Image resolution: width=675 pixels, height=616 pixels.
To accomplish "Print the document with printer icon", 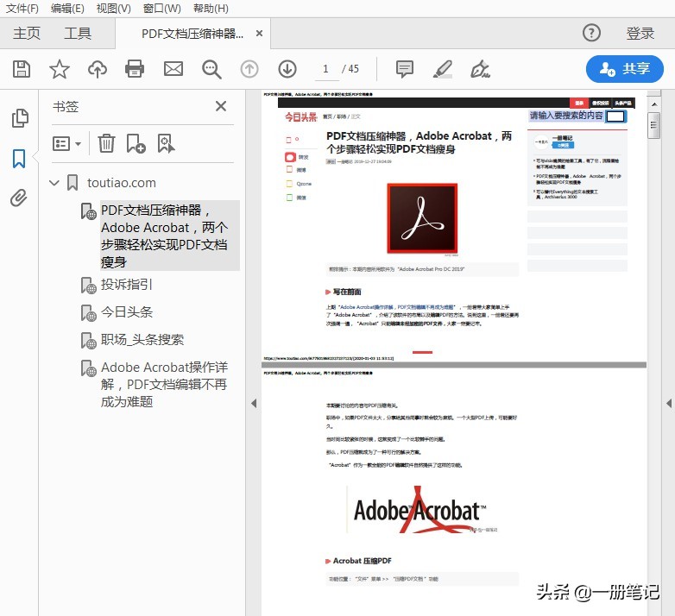I will (x=135, y=69).
